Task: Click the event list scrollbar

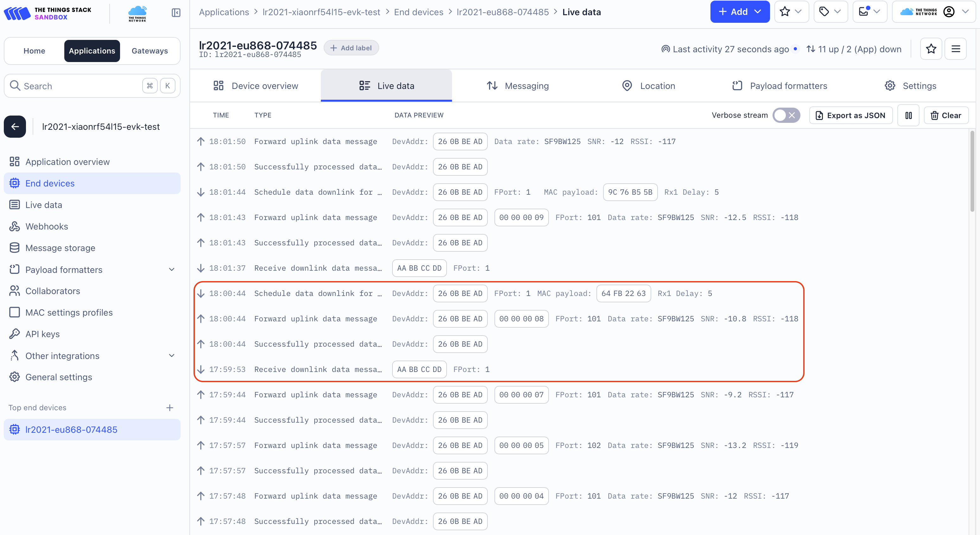Action: point(972,171)
